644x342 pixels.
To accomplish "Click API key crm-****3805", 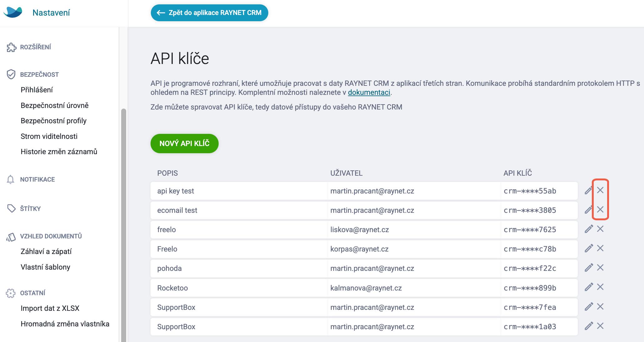I will pyautogui.click(x=530, y=210).
